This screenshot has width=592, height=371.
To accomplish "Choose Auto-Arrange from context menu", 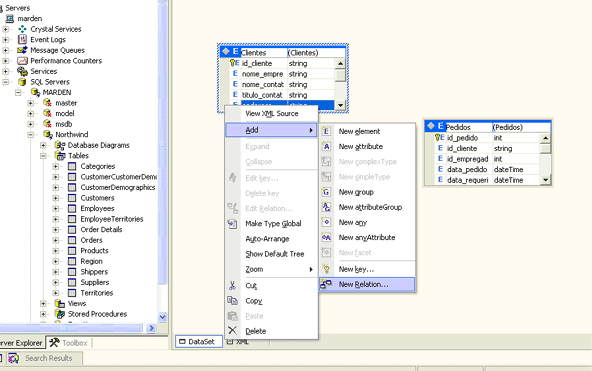I will pos(271,239).
